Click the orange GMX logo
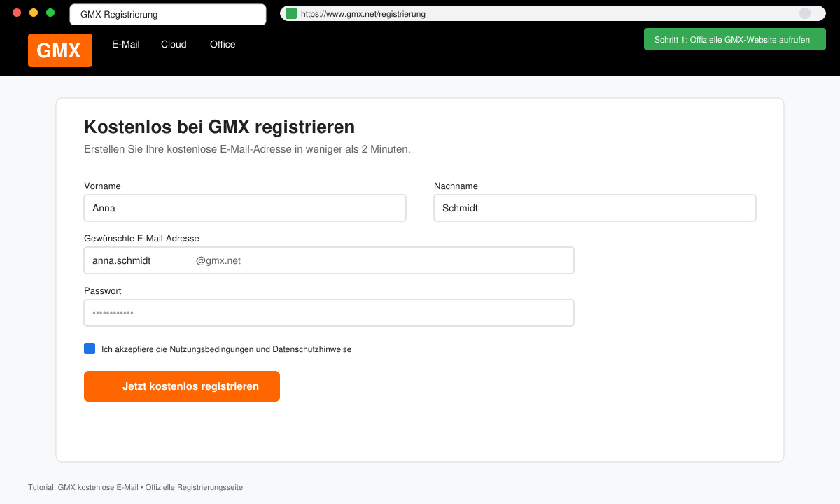 (60, 50)
